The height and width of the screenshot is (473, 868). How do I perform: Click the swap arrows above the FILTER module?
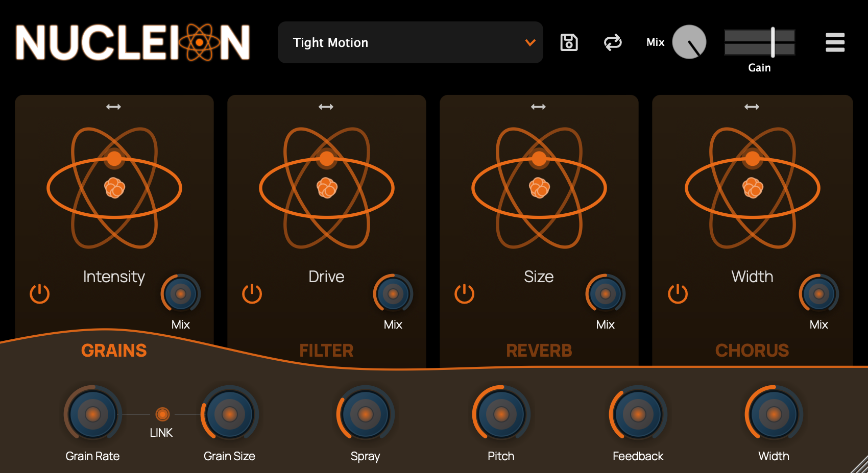[326, 107]
